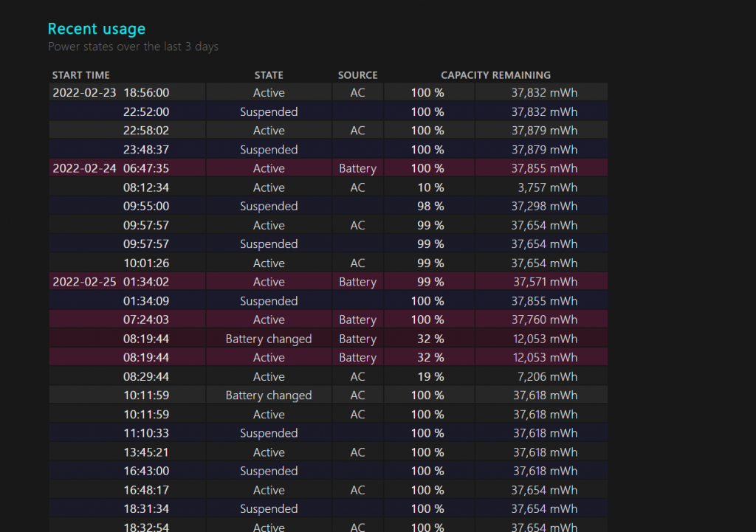Click the CAPACITY REMAINING column header

pyautogui.click(x=495, y=75)
